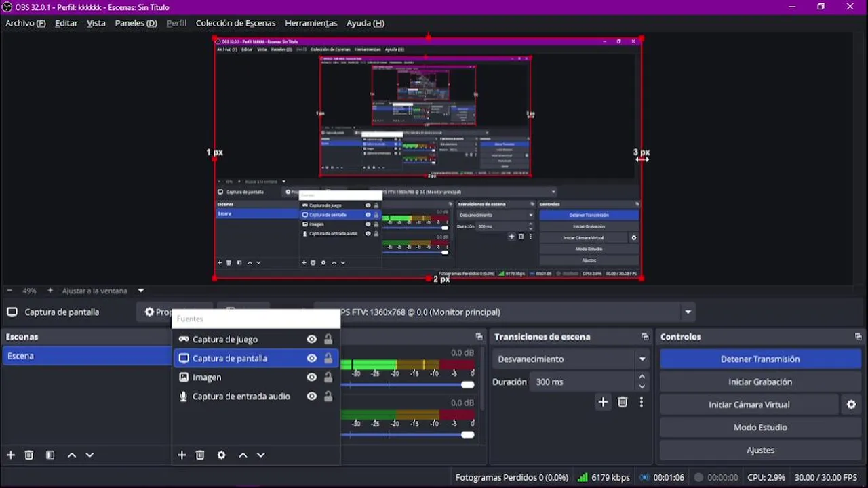
Task: Click the green network signal bars icon
Action: (582, 477)
